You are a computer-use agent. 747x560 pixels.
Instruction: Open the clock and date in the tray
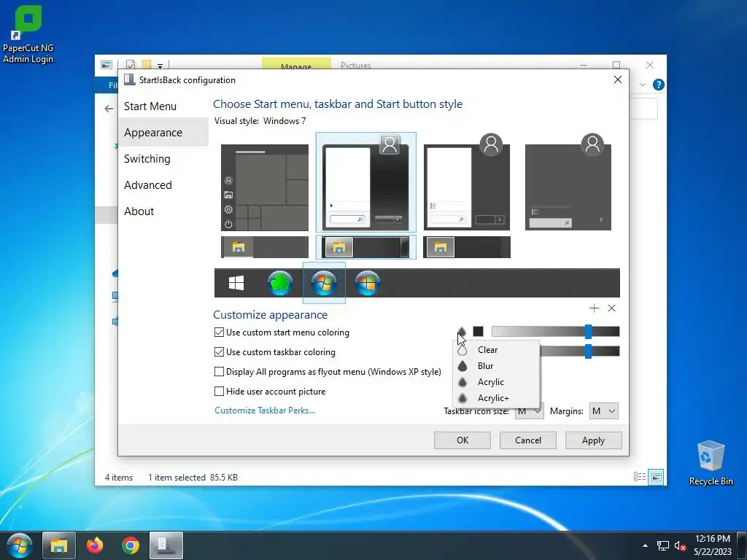[x=712, y=545]
